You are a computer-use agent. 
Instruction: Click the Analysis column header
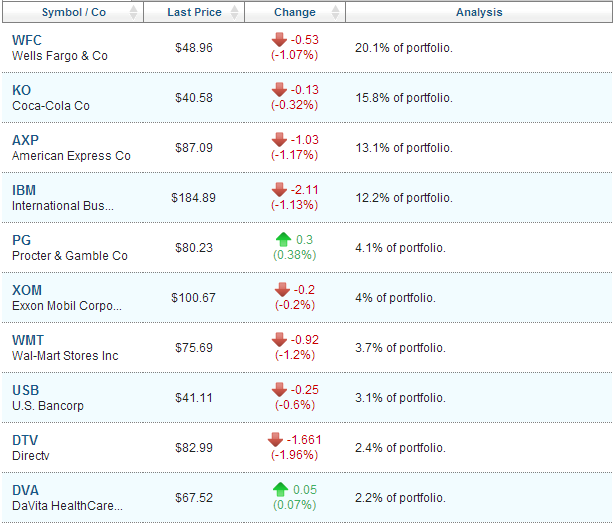[x=479, y=12]
